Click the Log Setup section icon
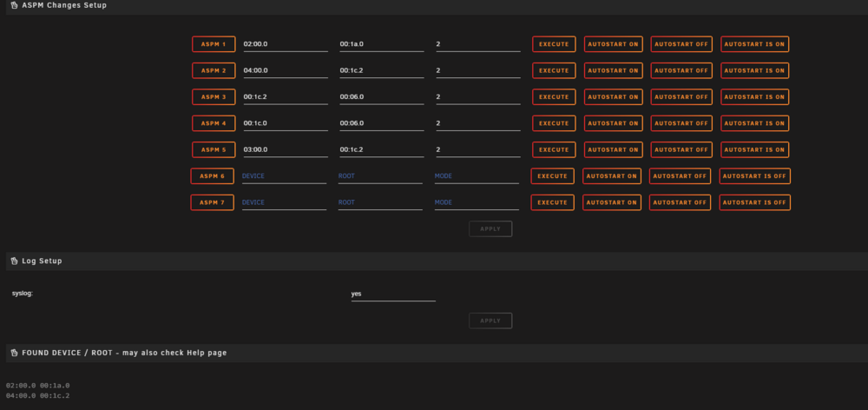The height and width of the screenshot is (410, 868). (x=15, y=261)
